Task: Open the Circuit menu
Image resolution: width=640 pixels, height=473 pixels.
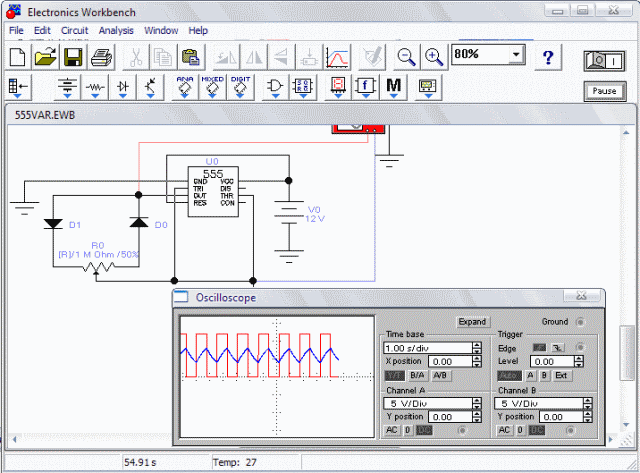Action: 75,31
